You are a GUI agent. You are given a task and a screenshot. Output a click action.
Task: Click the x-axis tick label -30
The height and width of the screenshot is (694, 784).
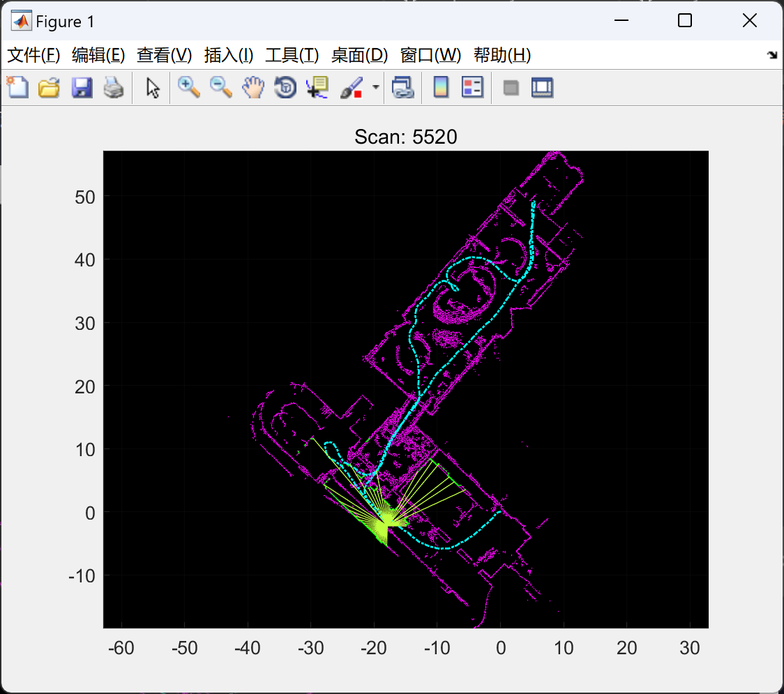tap(310, 648)
